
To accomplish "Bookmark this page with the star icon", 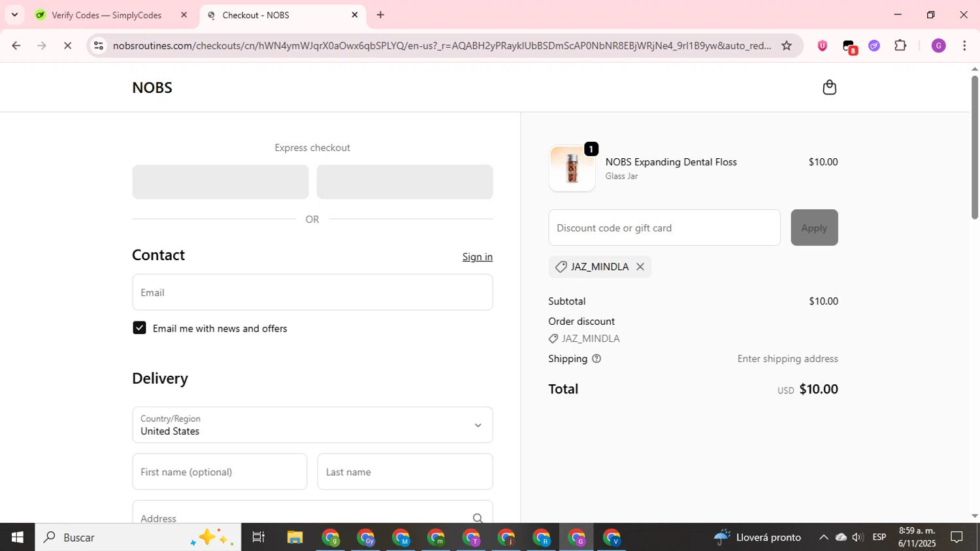I will point(787,45).
